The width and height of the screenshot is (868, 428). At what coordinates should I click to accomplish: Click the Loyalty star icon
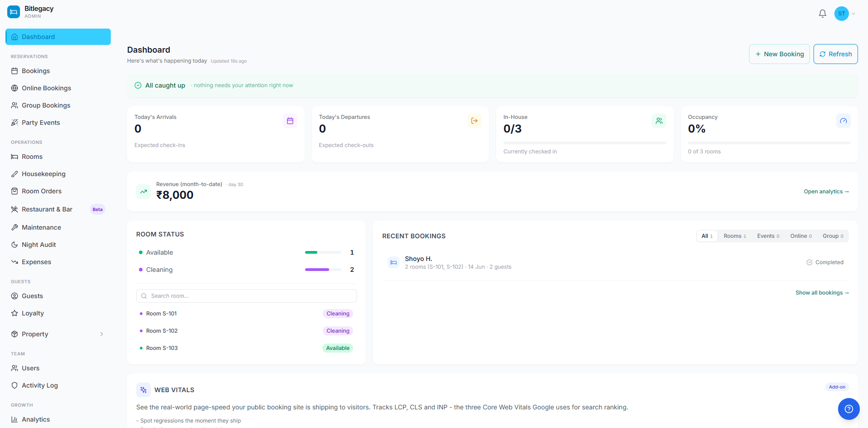click(x=15, y=313)
